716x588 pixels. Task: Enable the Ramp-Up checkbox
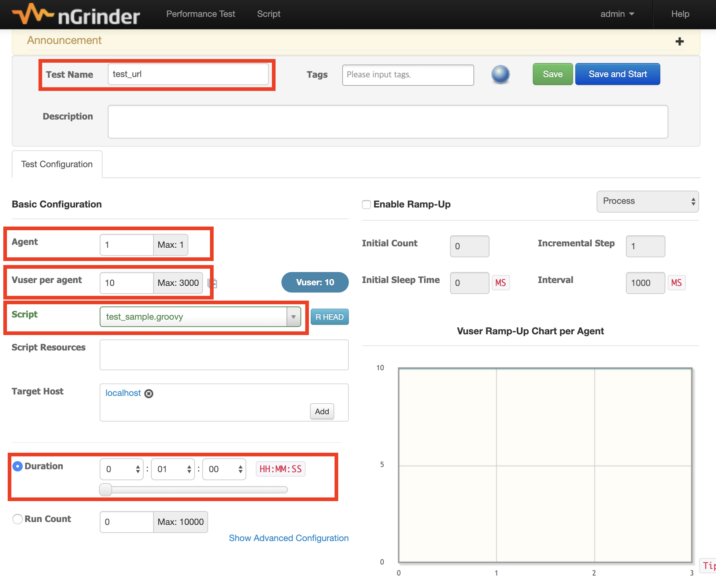(x=366, y=205)
